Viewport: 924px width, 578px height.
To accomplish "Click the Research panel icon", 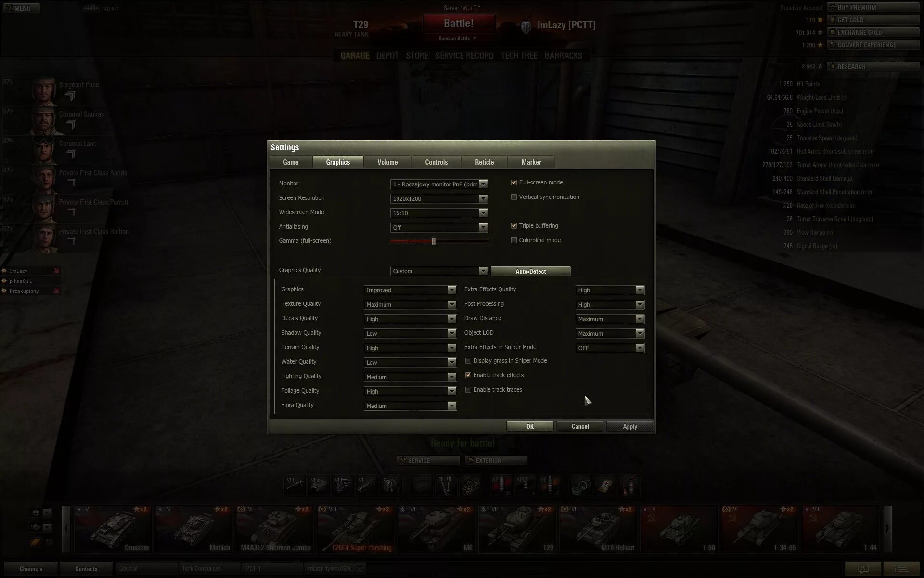I will click(x=832, y=66).
